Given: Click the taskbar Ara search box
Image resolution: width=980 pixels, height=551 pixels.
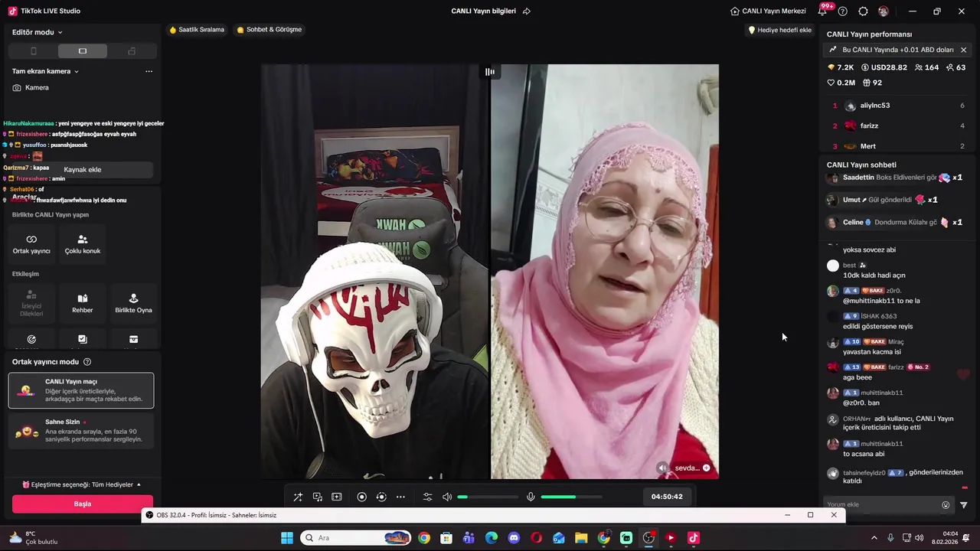Looking at the screenshot, I should pos(355,538).
